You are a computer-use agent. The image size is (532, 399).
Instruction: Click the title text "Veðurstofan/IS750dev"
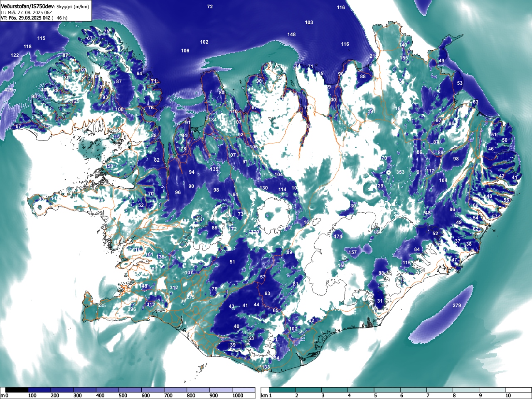tap(27, 6)
